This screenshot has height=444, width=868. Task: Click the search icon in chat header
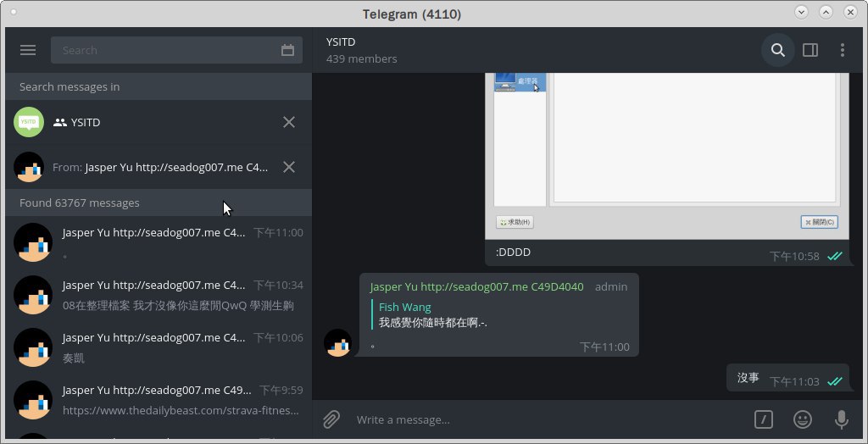click(778, 50)
